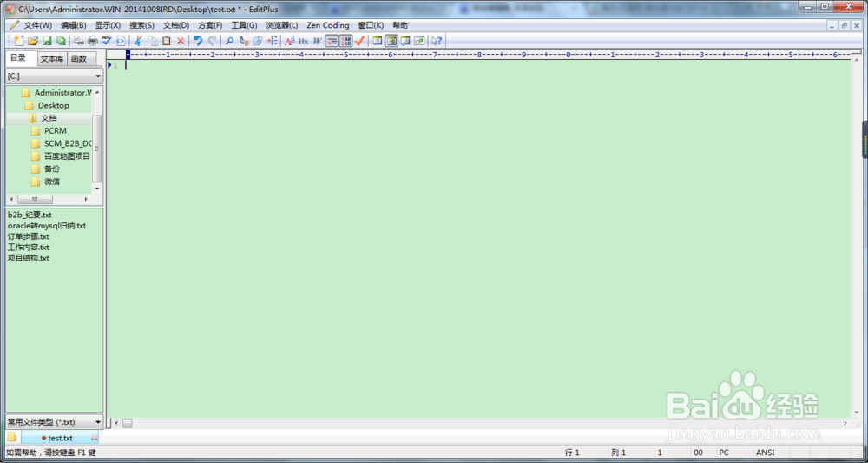
Task: Click the ANSI encoding status field
Action: [766, 453]
